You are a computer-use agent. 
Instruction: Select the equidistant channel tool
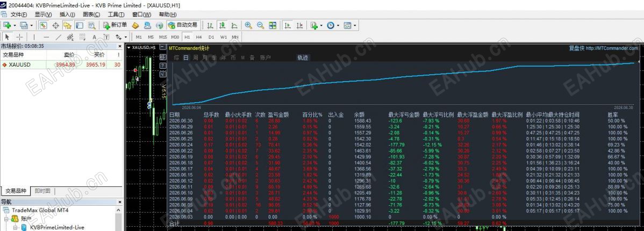pyautogui.click(x=70, y=37)
